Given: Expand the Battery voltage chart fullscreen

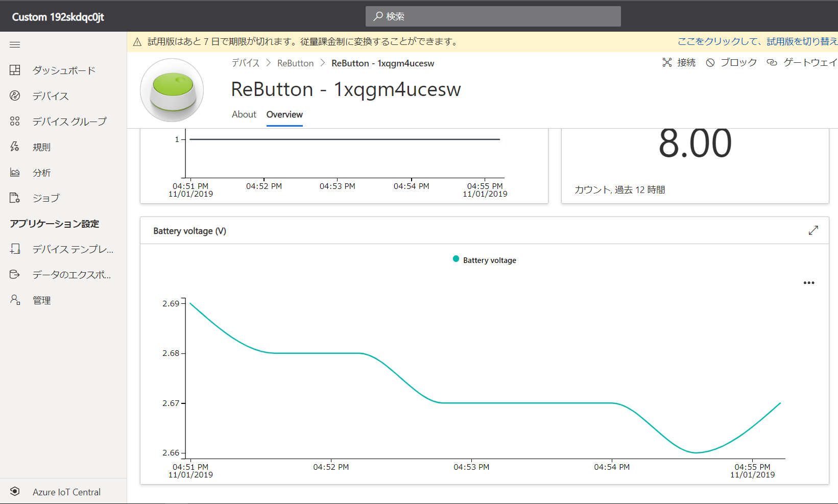Looking at the screenshot, I should (813, 231).
